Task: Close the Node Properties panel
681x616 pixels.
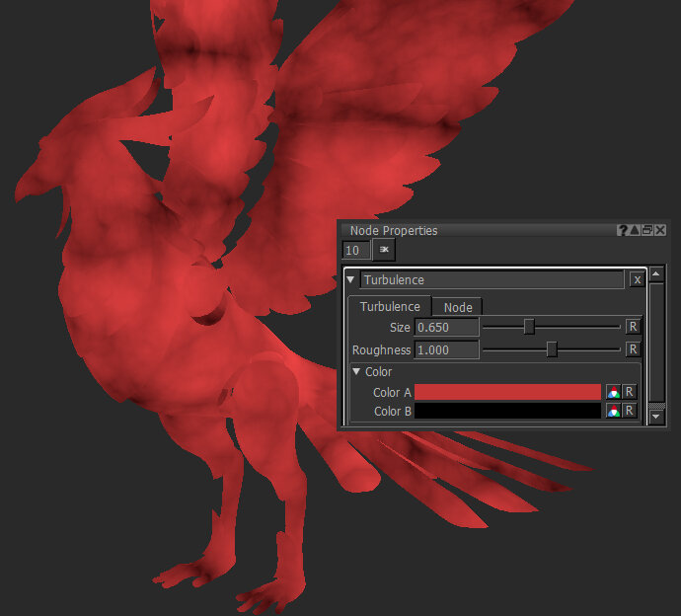Action: (659, 230)
